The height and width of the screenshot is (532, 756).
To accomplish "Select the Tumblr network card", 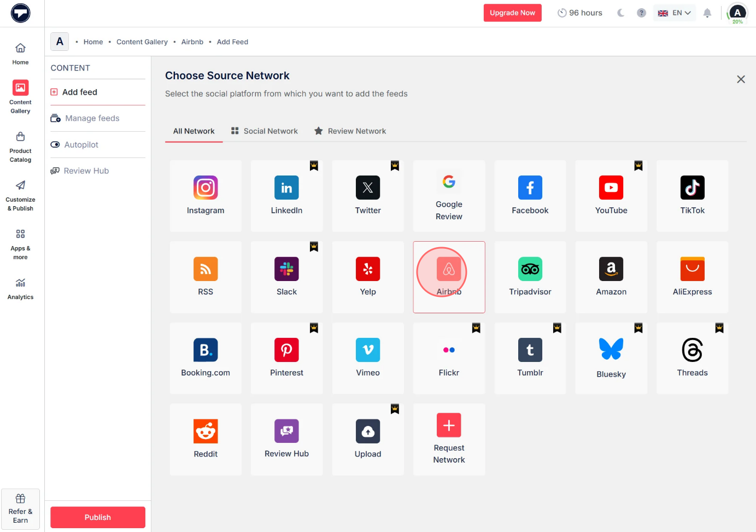I will click(530, 358).
